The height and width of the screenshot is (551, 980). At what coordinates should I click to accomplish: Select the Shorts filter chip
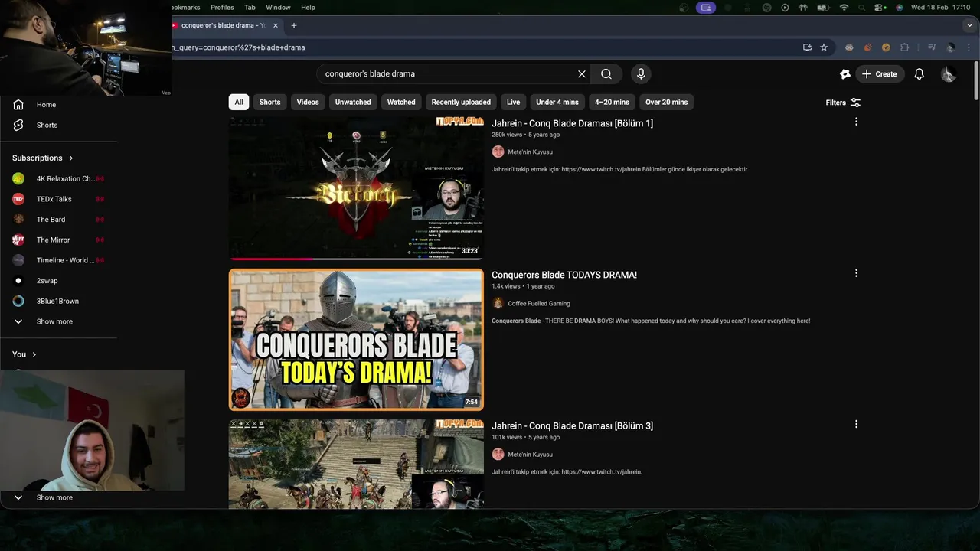[269, 102]
